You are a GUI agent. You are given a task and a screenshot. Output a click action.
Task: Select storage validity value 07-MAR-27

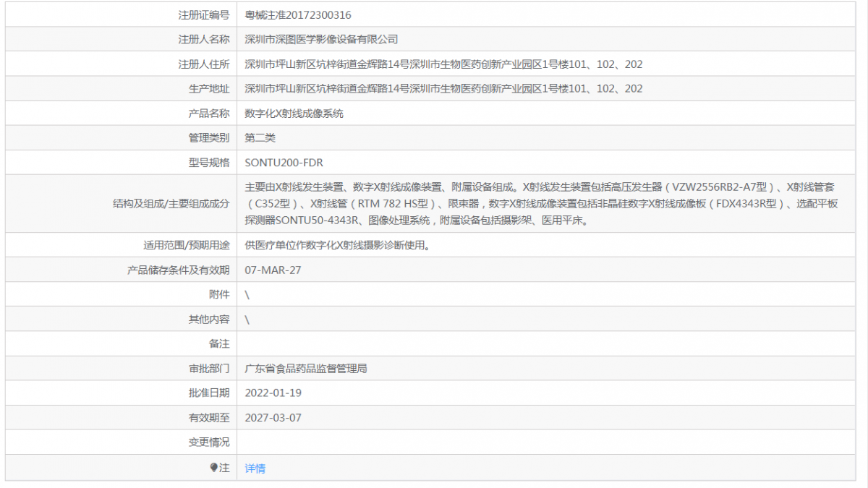[x=273, y=270]
